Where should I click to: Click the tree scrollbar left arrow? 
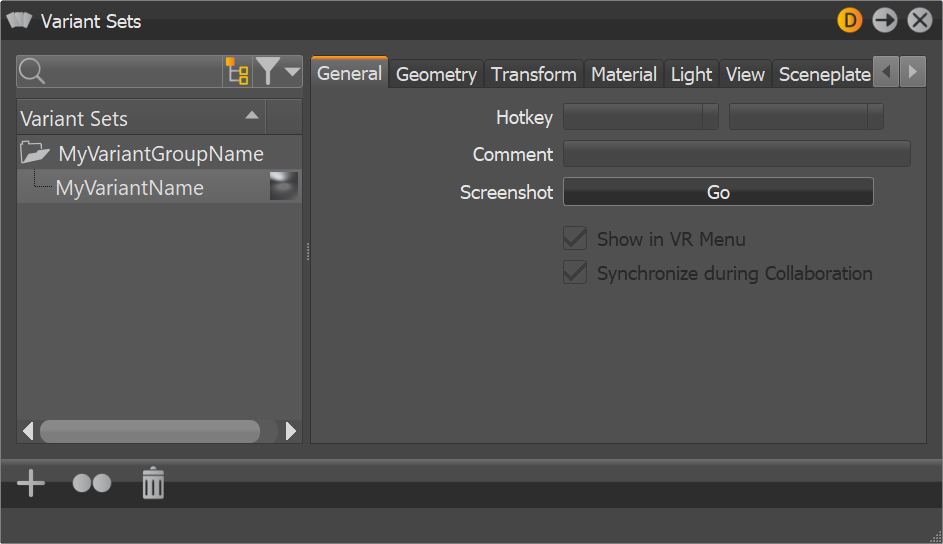click(28, 431)
